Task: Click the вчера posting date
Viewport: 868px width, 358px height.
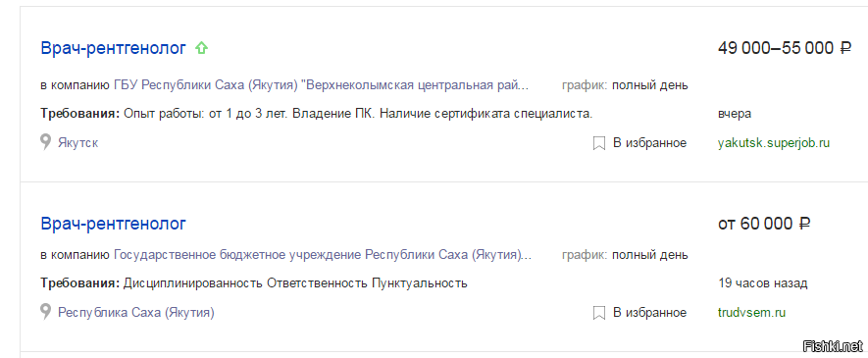Action: (x=735, y=115)
